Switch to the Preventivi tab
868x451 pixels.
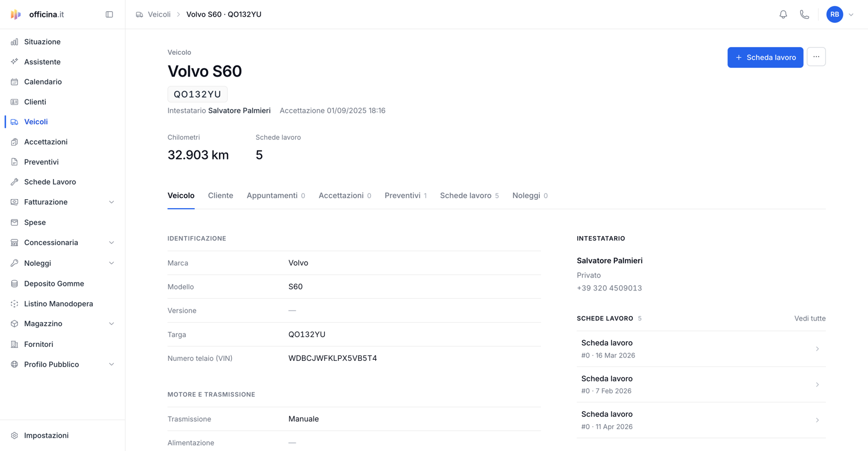(405, 196)
